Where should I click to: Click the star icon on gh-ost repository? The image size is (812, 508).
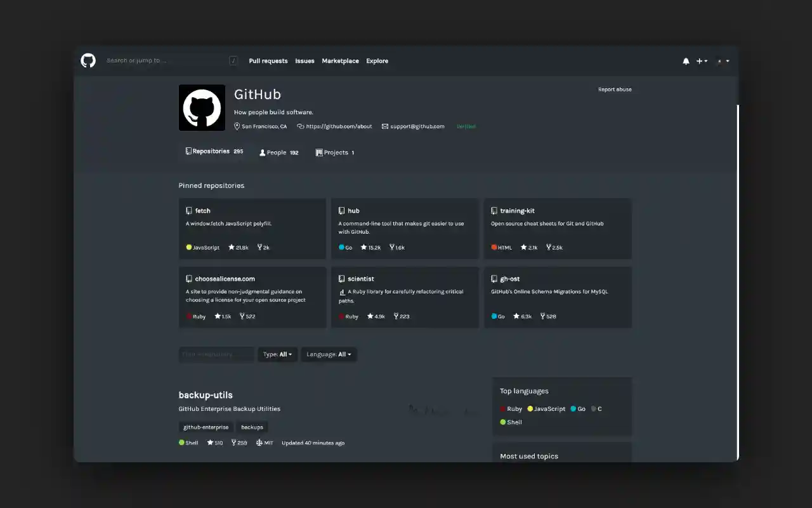coord(516,316)
